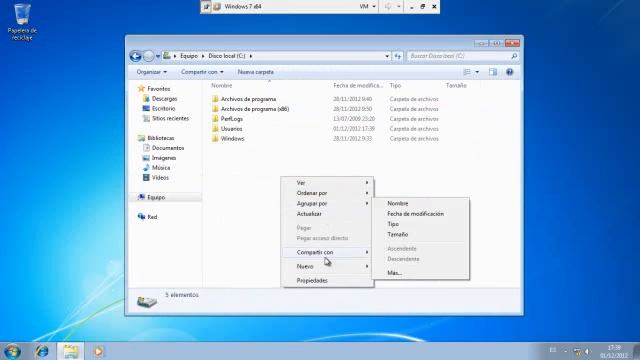The height and width of the screenshot is (360, 640).
Task: Click Disco local (C:) breadcrumb segment
Action: (x=227, y=56)
